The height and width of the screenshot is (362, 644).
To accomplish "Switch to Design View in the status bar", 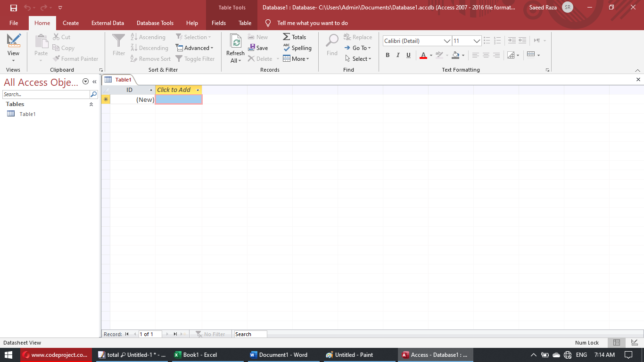I will [x=634, y=343].
